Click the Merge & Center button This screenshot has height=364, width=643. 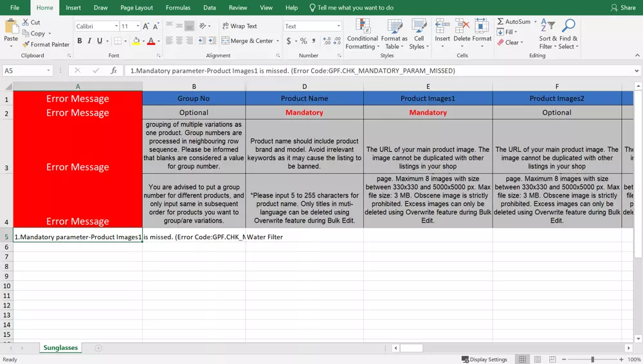pyautogui.click(x=248, y=41)
